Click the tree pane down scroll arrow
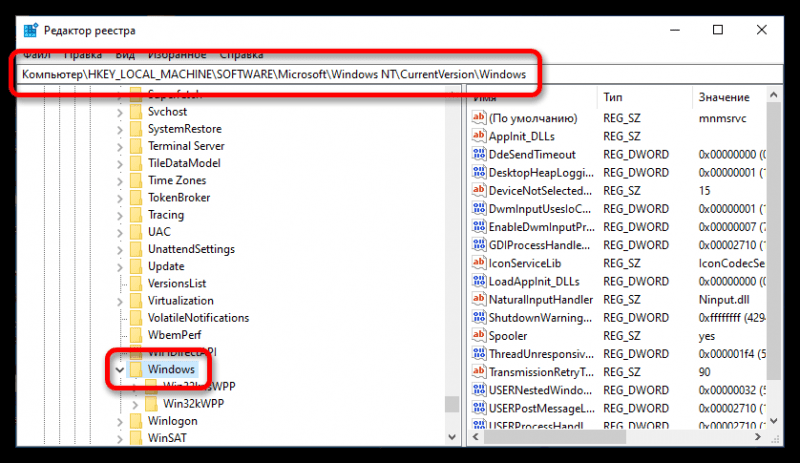 pos(452,437)
